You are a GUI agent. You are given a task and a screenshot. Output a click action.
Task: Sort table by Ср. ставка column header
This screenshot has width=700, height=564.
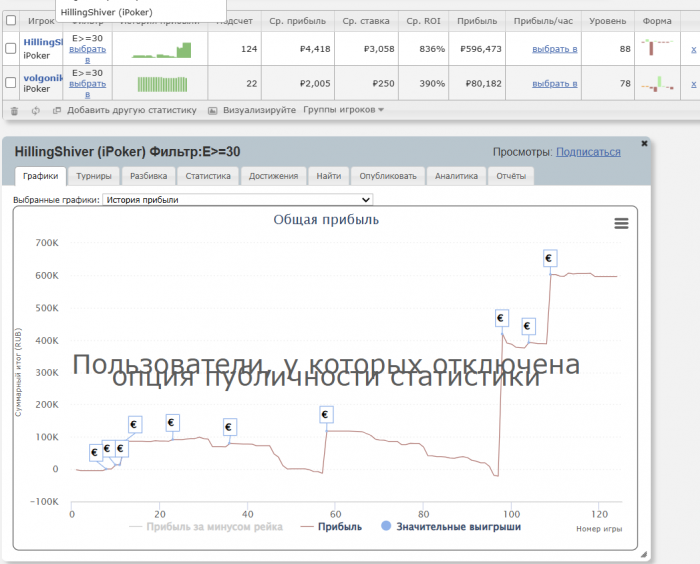(366, 21)
